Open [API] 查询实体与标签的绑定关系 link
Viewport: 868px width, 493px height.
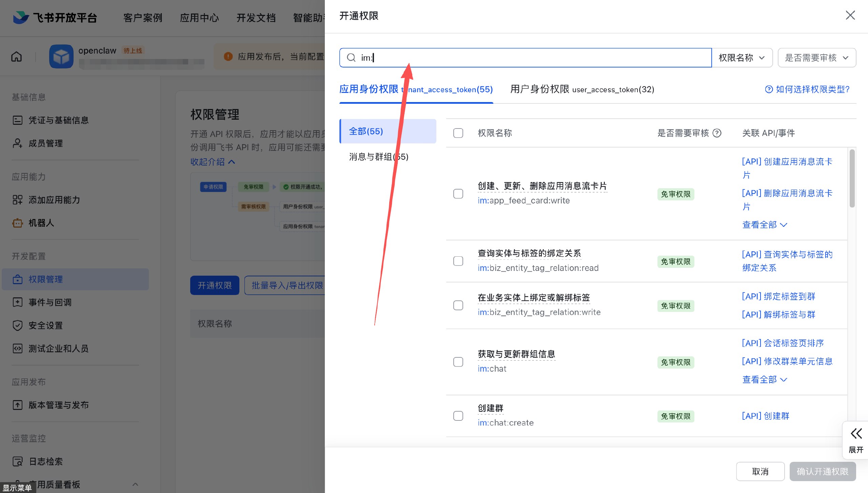(787, 261)
